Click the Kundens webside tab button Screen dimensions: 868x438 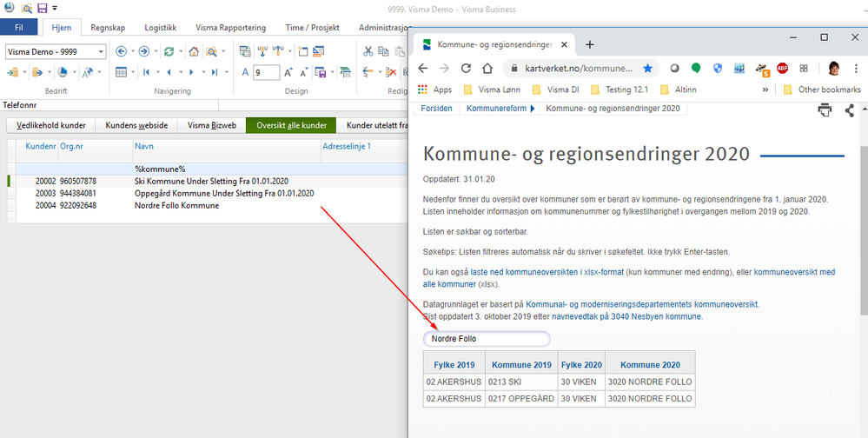coord(136,125)
